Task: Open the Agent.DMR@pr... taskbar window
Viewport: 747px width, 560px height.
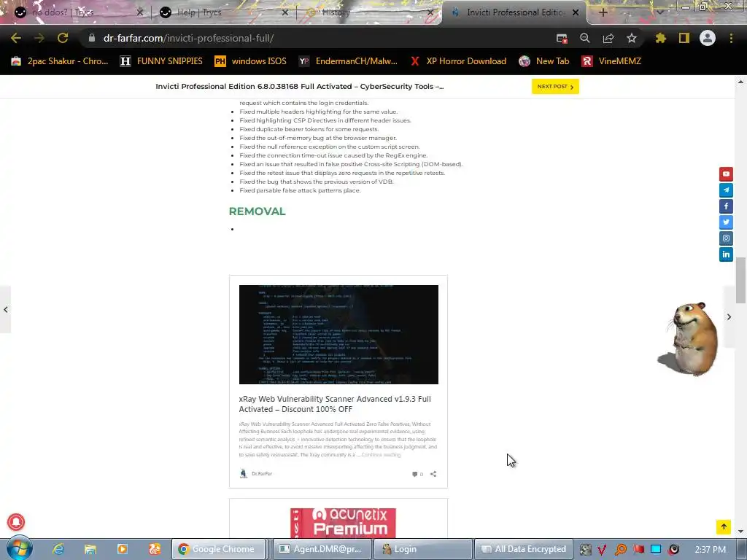Action: coord(321,549)
